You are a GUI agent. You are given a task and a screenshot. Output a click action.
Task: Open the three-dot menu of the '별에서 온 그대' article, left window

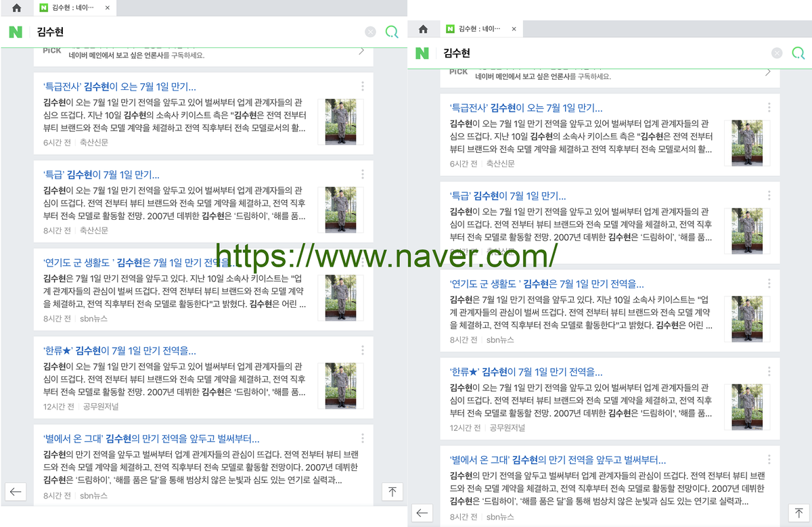[x=363, y=438]
